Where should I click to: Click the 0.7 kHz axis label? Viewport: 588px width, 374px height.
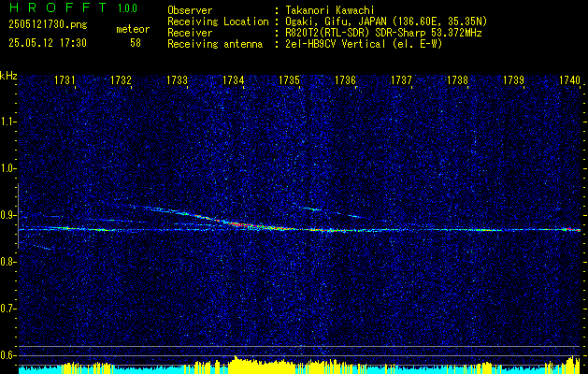[x=8, y=309]
